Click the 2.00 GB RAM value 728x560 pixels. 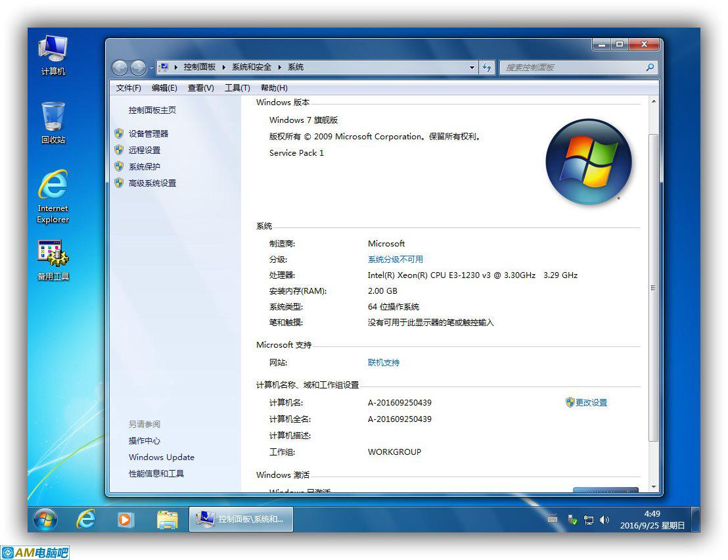(x=382, y=291)
